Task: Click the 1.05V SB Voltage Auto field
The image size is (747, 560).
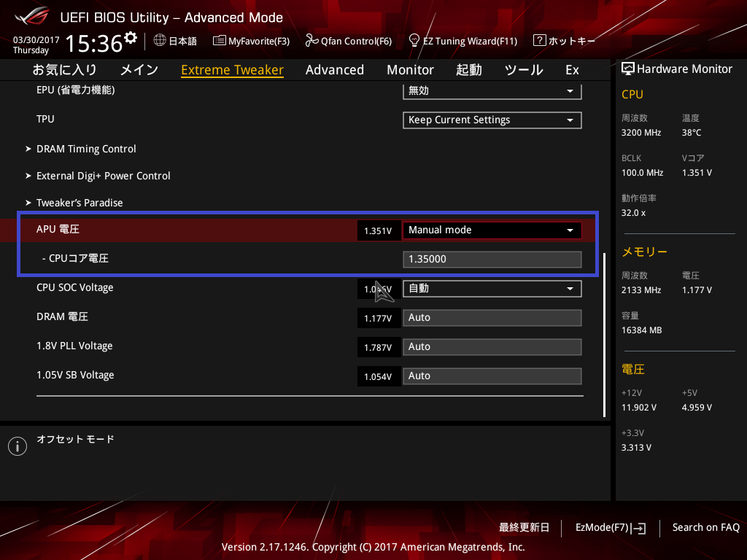Action: 492,376
